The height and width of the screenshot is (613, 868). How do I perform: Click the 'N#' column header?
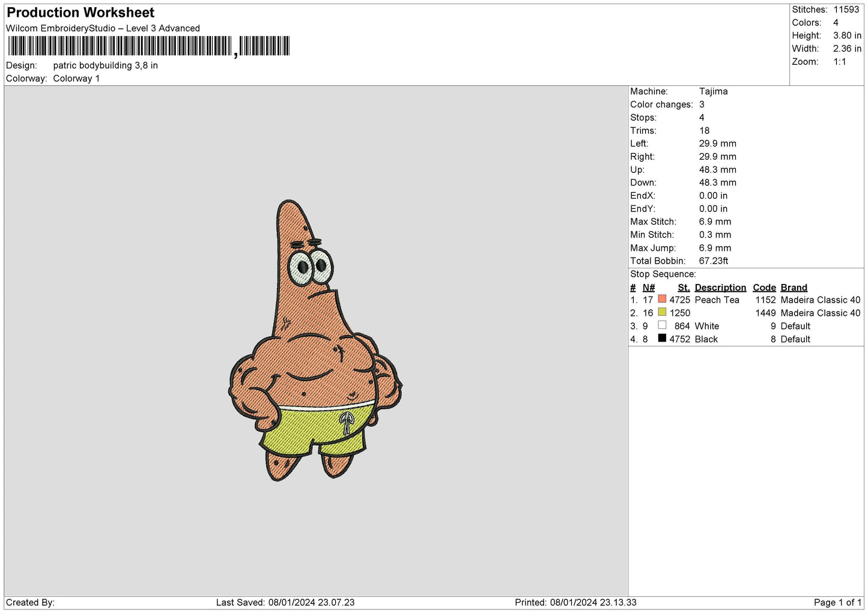pyautogui.click(x=649, y=288)
